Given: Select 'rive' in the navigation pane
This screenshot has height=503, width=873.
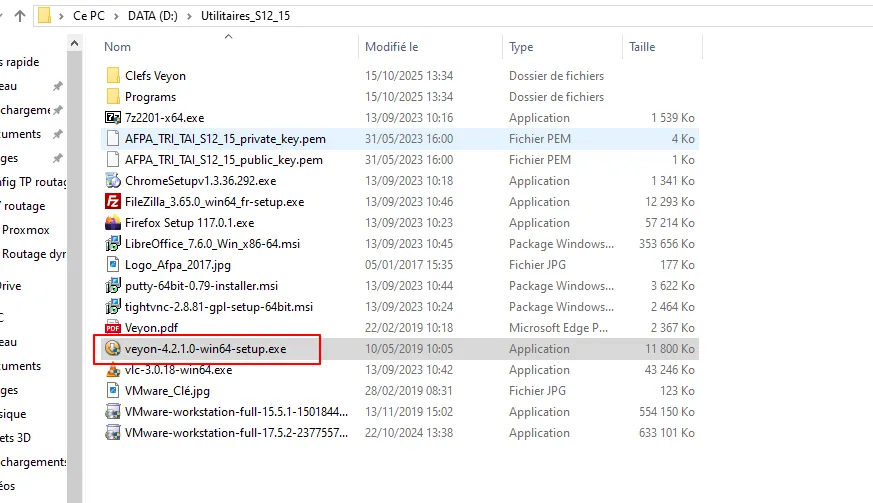Looking at the screenshot, I should point(11,286).
